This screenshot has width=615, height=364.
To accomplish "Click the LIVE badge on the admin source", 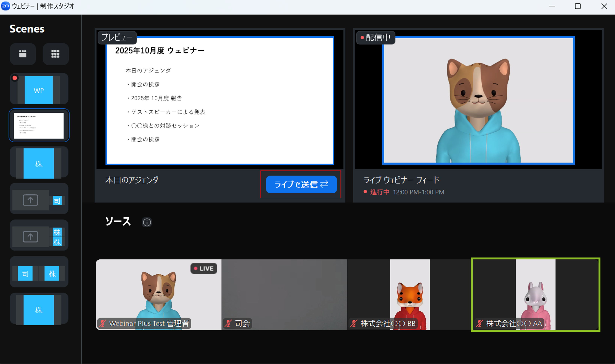I will click(204, 268).
